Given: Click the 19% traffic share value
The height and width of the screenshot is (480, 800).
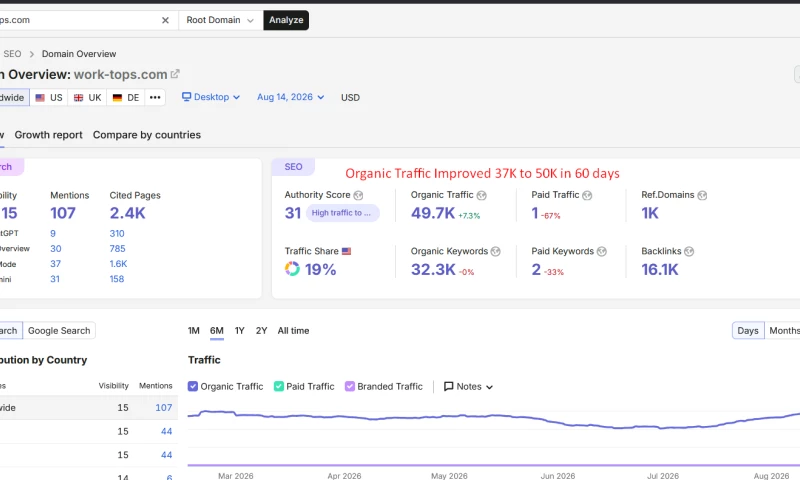Looking at the screenshot, I should (320, 269).
